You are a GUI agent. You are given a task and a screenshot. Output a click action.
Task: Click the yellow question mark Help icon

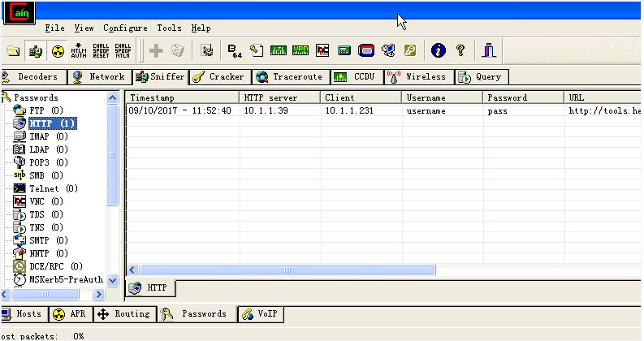click(x=460, y=51)
